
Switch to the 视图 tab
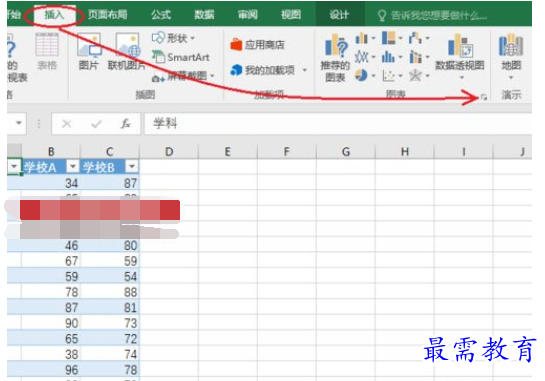click(x=291, y=15)
